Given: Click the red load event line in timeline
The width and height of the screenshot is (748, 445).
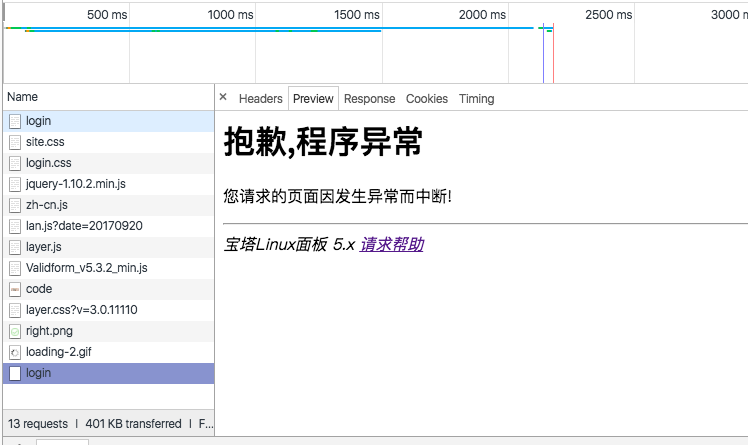Looking at the screenshot, I should pos(553,53).
